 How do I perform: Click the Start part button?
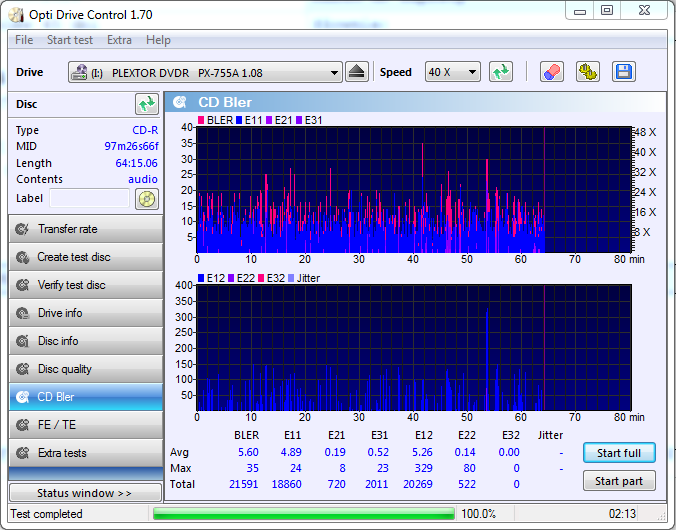click(619, 481)
